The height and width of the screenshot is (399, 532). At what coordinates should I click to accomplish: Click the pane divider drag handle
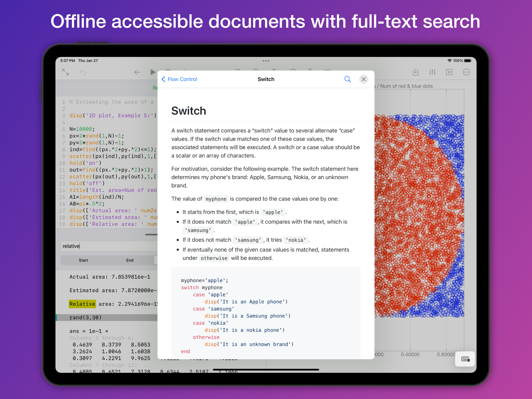pyautogui.click(x=151, y=234)
